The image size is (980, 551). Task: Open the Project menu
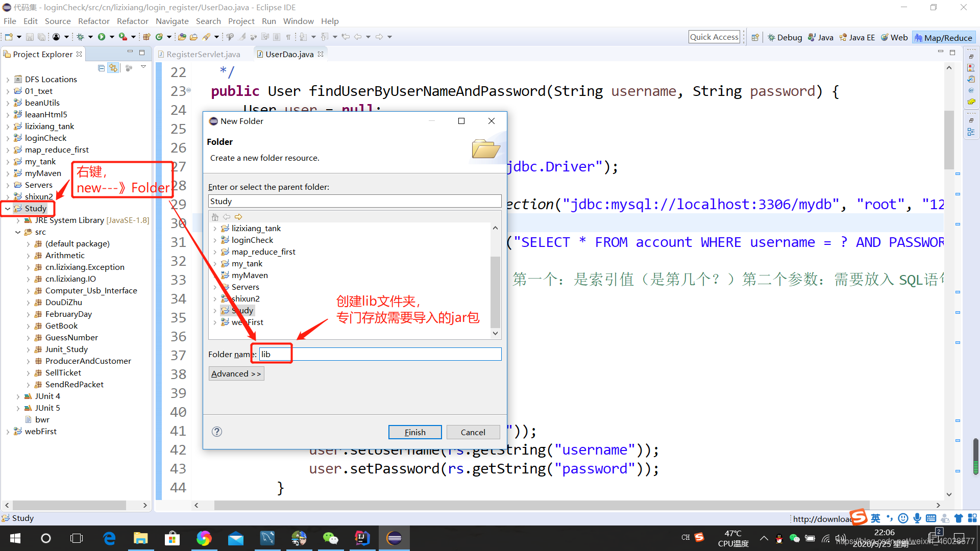[241, 21]
